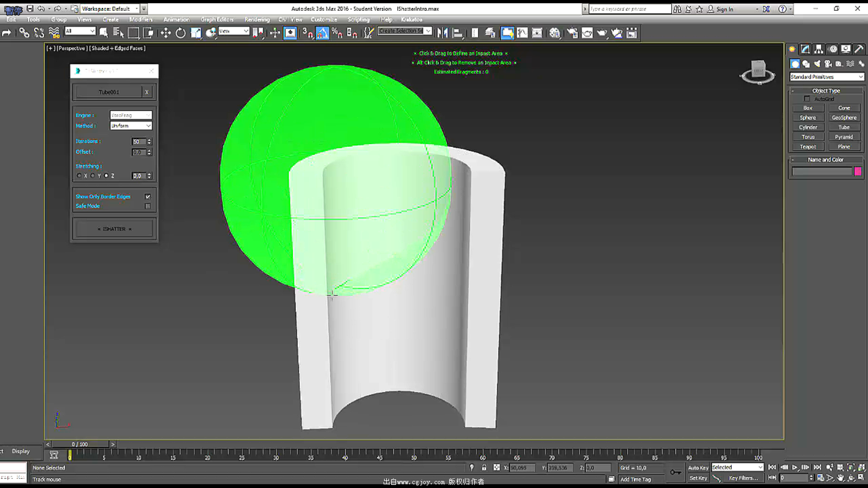
Task: Open the Workspace Default dropdown
Action: [x=110, y=9]
